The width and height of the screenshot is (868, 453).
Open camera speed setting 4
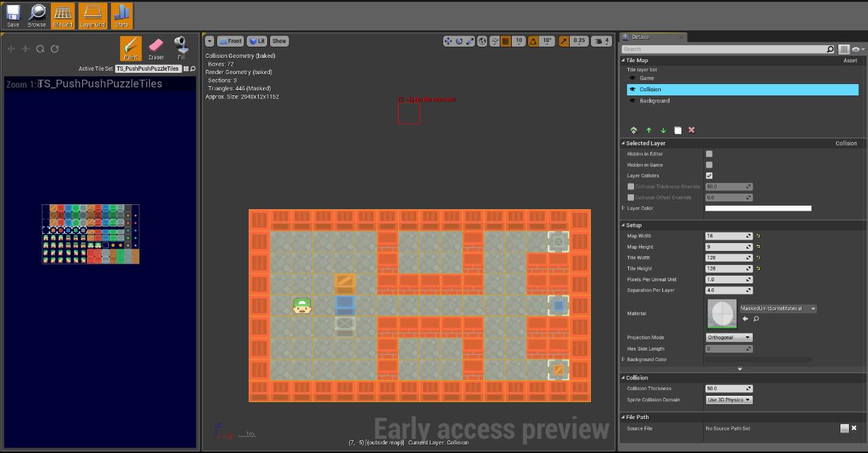[x=601, y=41]
